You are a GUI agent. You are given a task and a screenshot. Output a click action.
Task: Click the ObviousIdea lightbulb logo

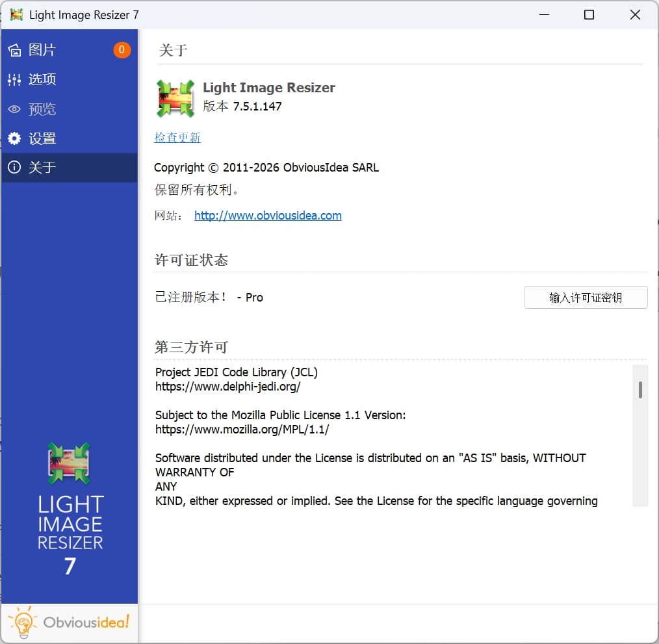coord(69,623)
